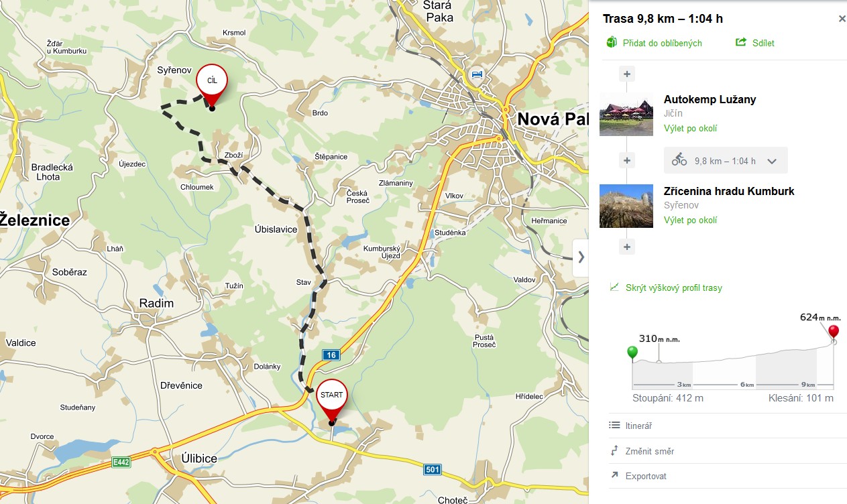The width and height of the screenshot is (847, 504).
Task: Click the green favorites icon beside Přidat do oblíbených
Action: click(611, 42)
